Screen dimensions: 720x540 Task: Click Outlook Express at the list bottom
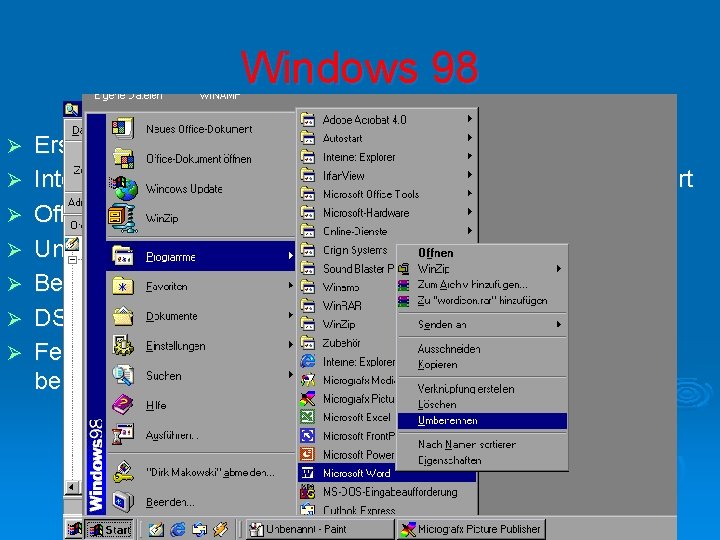click(388, 510)
